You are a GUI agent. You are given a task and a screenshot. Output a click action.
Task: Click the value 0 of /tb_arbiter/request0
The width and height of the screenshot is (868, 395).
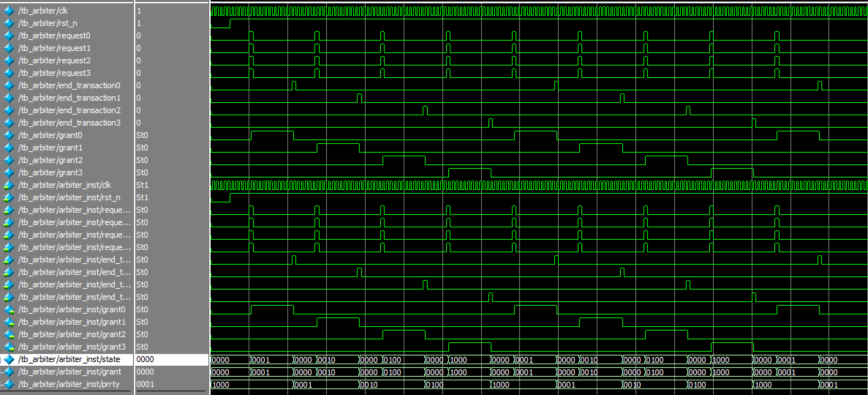pyautogui.click(x=139, y=36)
